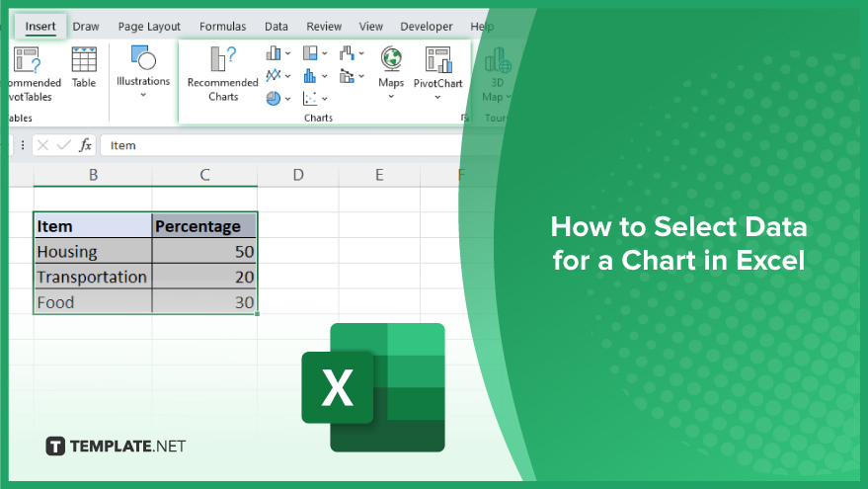Viewport: 868px width, 489px height.
Task: Click the Item header cell
Action: coord(93,226)
